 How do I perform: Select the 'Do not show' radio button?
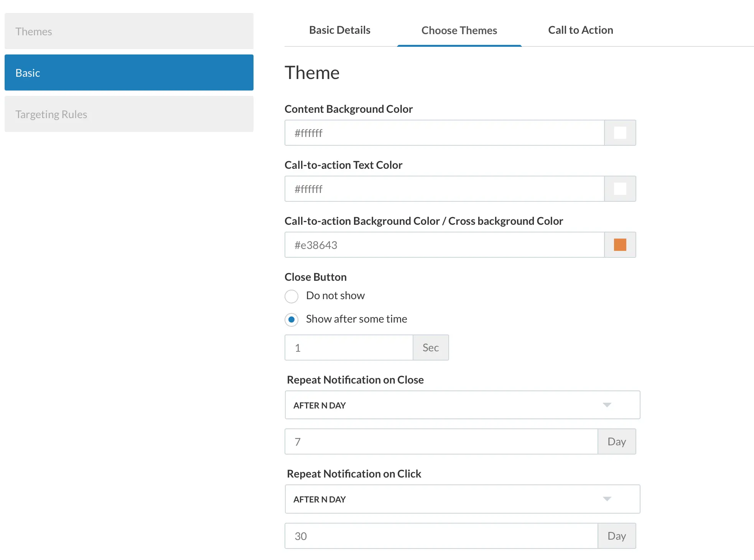(291, 296)
